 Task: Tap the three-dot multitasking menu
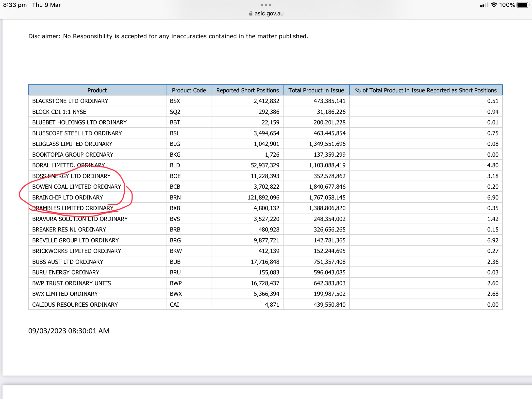click(266, 5)
